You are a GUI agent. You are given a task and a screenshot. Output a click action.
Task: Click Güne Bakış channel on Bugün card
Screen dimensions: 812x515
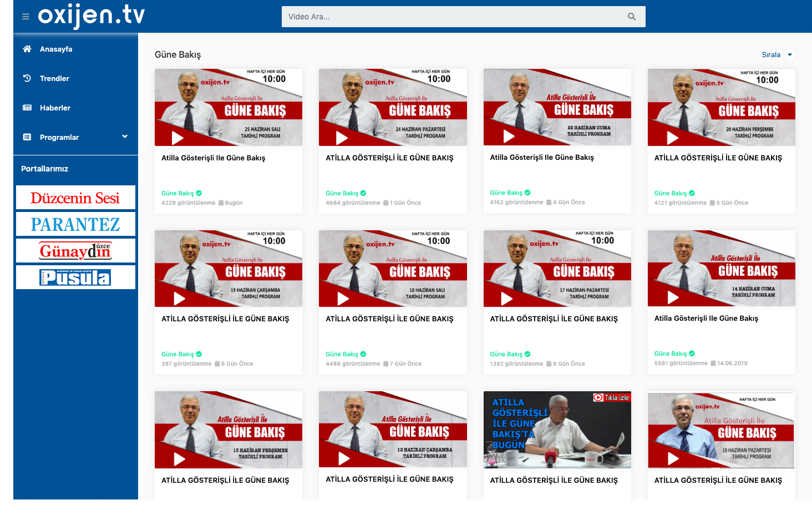click(177, 193)
